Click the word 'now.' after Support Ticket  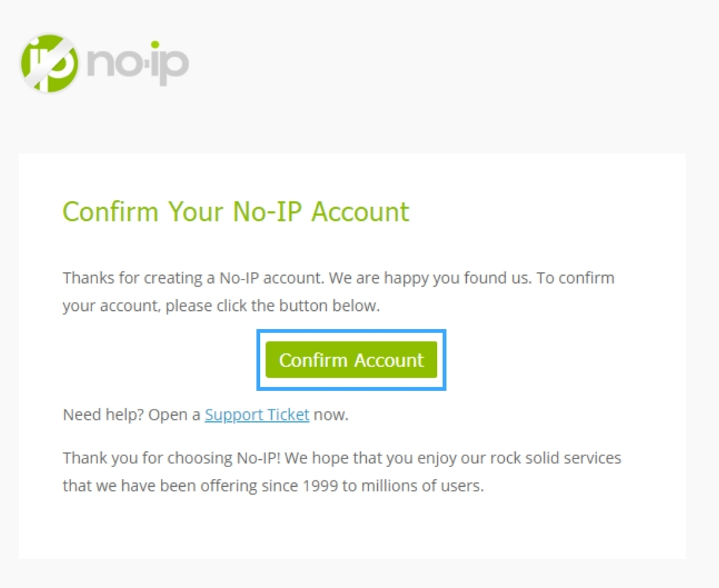(331, 415)
